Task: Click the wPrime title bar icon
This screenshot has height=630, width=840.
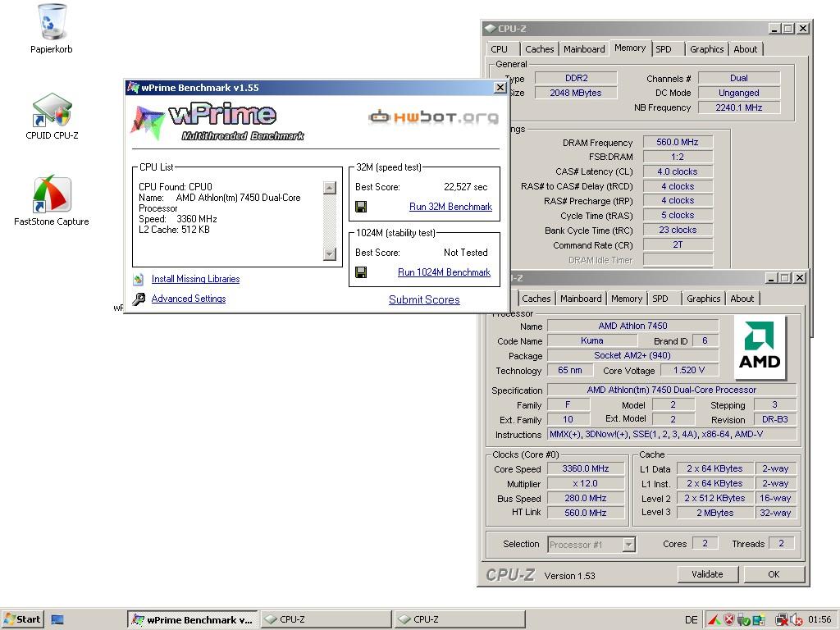Action: (133, 87)
